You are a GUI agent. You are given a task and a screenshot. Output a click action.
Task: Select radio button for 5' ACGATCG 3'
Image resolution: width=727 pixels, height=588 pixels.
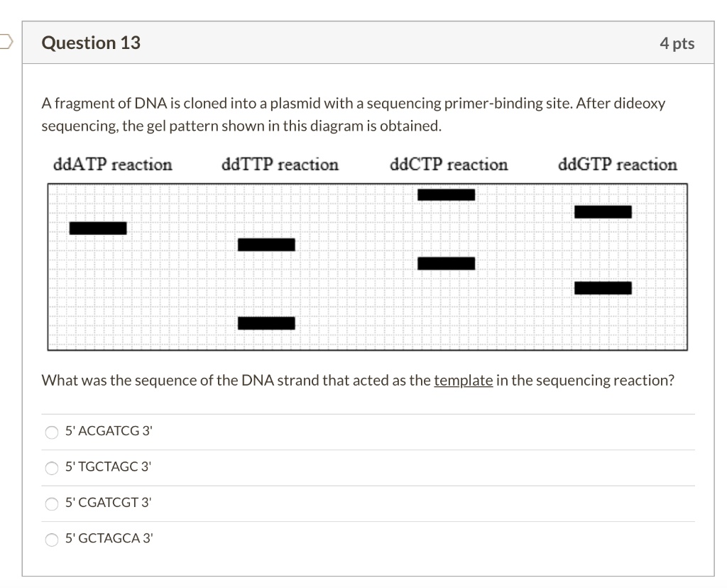(51, 432)
